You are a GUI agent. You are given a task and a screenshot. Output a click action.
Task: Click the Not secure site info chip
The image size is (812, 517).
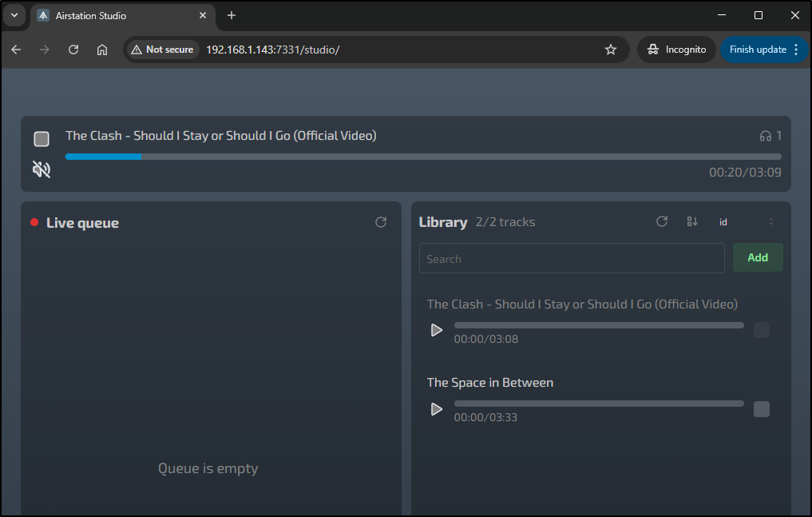pyautogui.click(x=163, y=50)
